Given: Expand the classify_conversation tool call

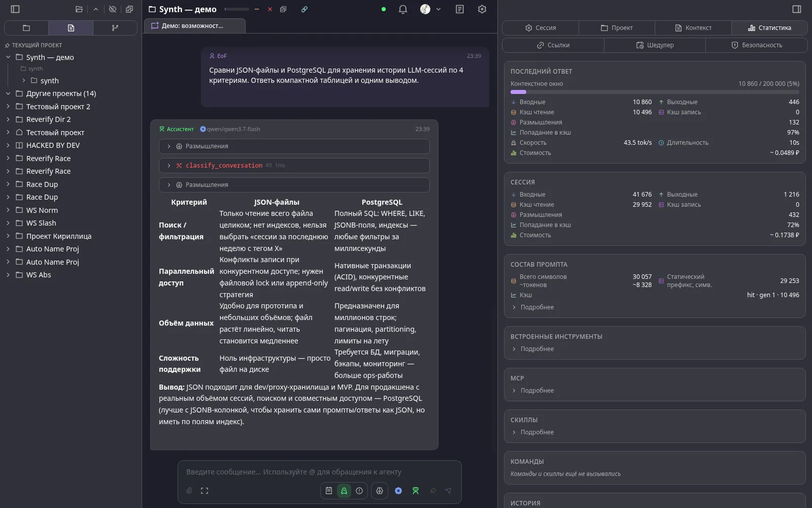Looking at the screenshot, I should (x=294, y=166).
